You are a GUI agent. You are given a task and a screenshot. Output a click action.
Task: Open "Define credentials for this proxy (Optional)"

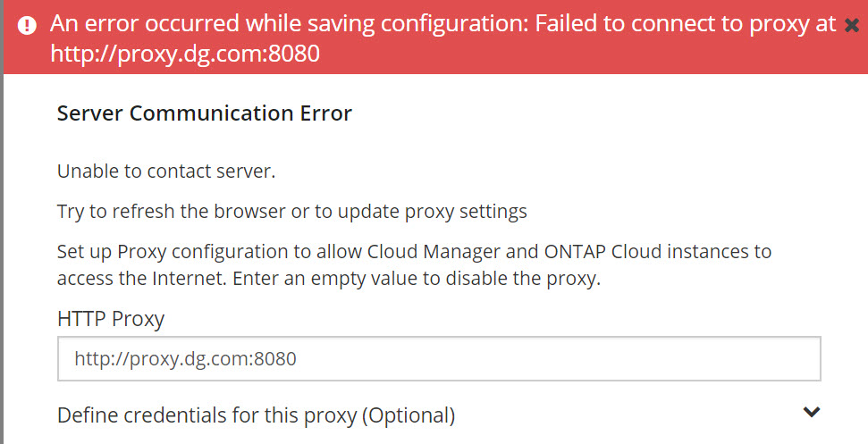tap(256, 415)
